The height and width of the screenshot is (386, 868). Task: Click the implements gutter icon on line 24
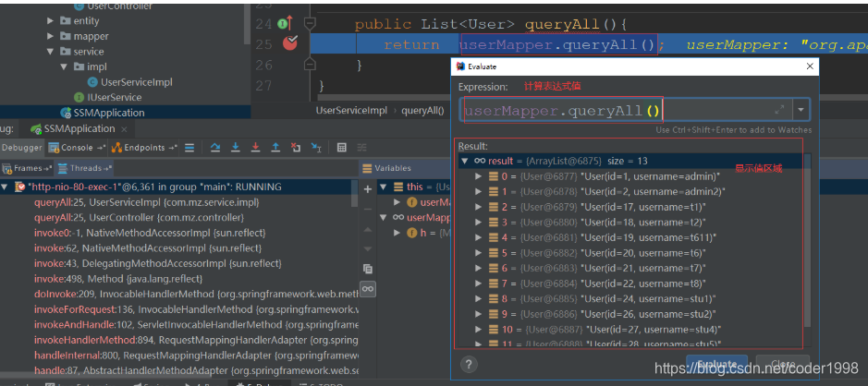pos(284,23)
